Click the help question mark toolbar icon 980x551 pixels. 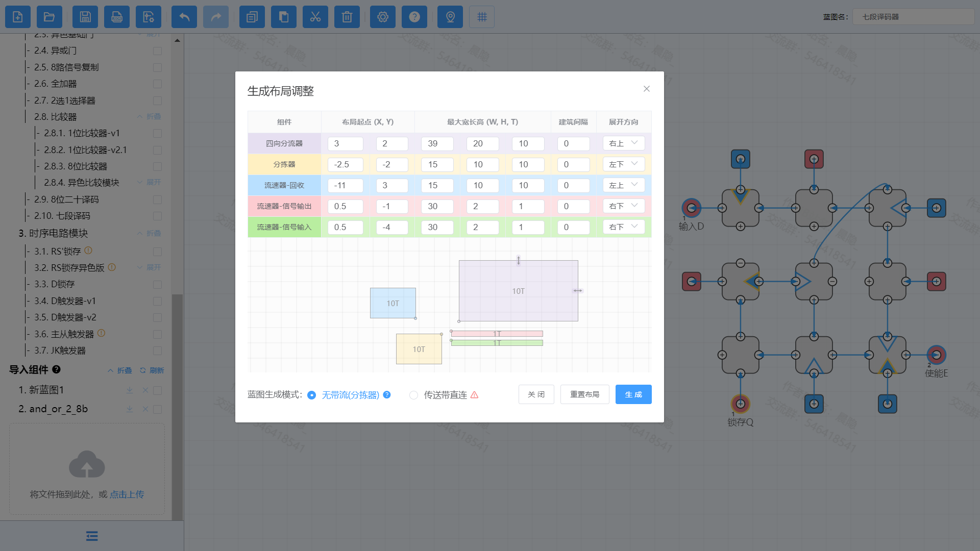pos(414,17)
